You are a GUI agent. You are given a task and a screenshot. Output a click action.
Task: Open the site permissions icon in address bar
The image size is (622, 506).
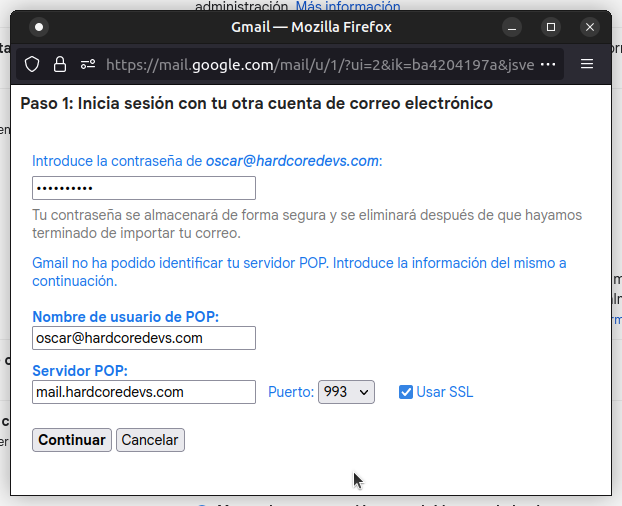tap(87, 64)
